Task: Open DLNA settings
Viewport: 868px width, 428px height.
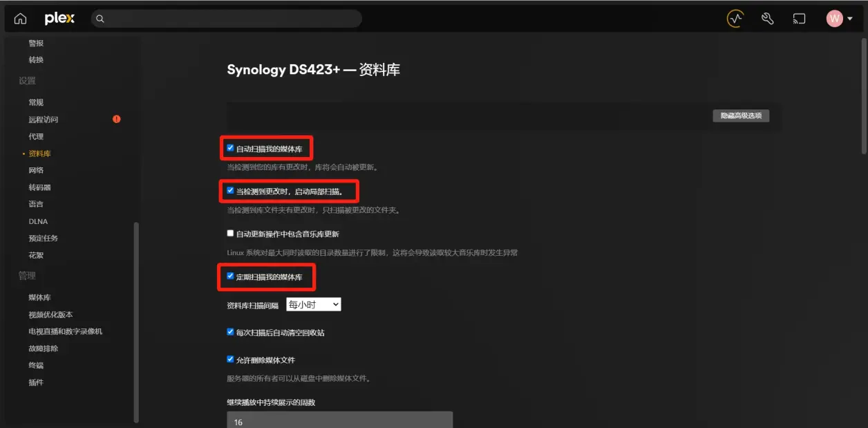Action: (x=38, y=221)
